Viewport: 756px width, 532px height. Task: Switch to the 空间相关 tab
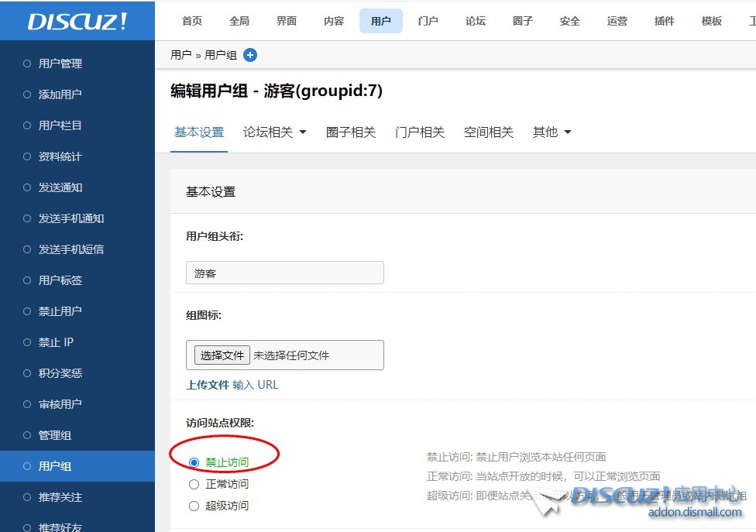[489, 132]
